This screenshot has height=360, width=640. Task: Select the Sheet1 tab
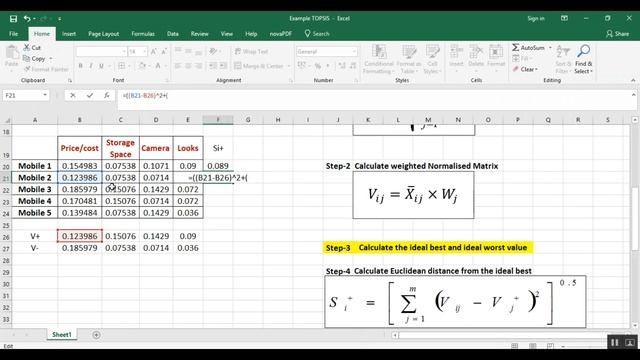62,335
